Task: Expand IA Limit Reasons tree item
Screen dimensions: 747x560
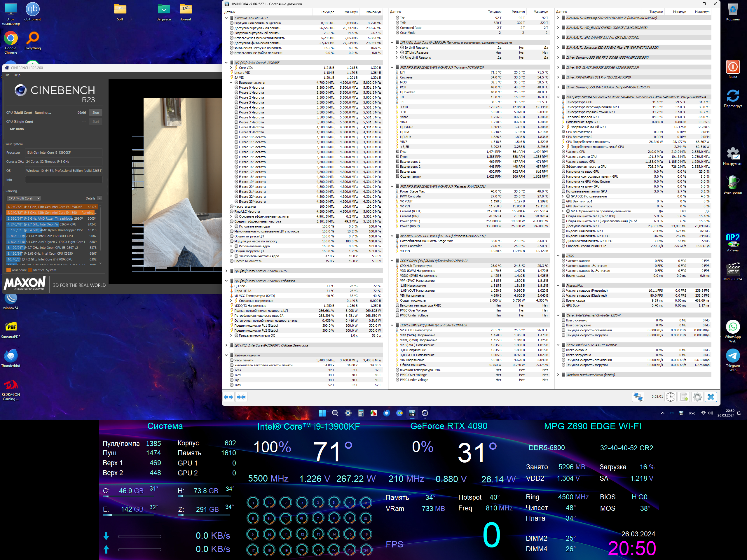Action: coord(397,48)
